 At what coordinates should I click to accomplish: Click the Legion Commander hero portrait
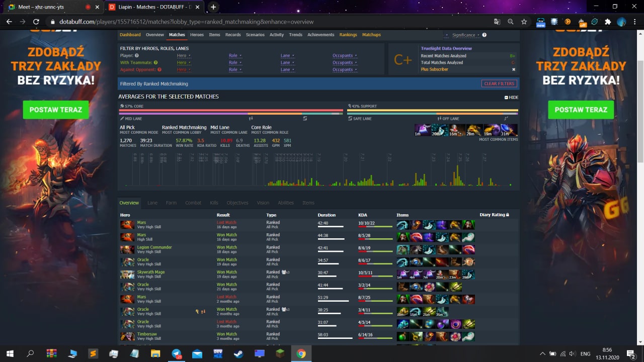127,249
